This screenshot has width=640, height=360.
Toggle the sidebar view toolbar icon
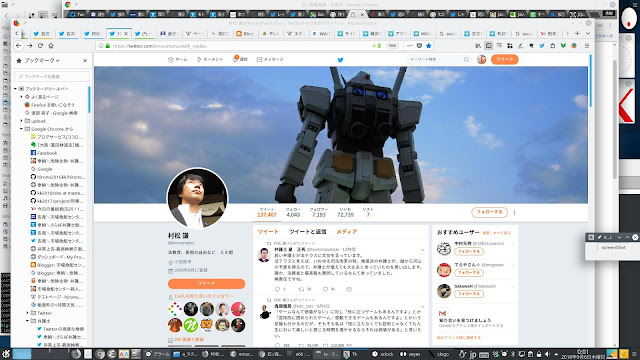point(489,46)
